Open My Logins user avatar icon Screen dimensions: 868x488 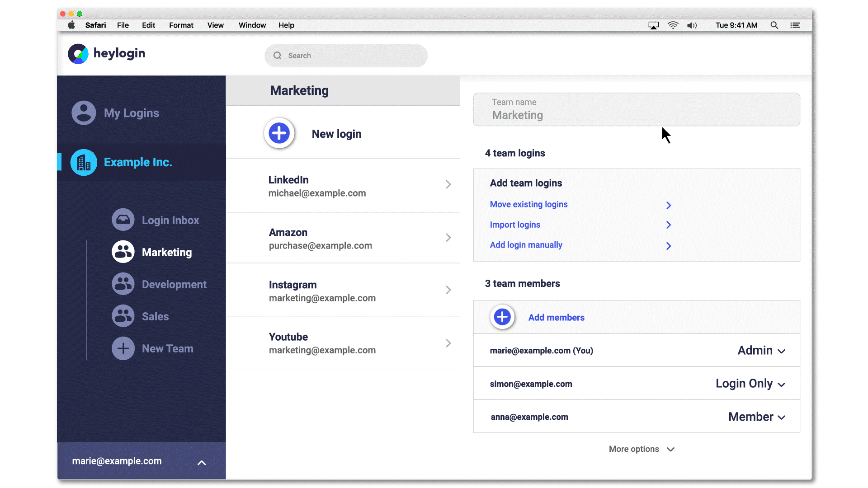coord(84,113)
